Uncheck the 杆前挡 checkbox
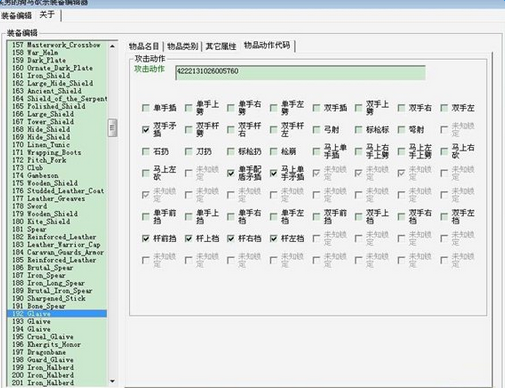 146,239
